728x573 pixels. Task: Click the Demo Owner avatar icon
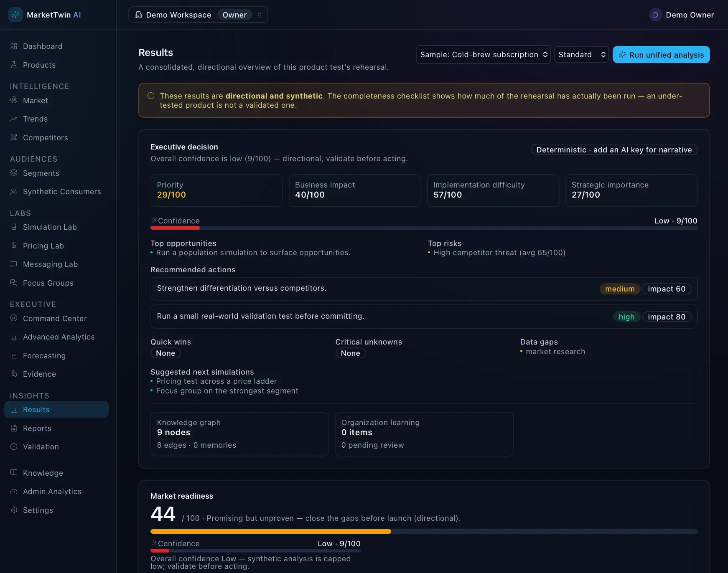[655, 15]
